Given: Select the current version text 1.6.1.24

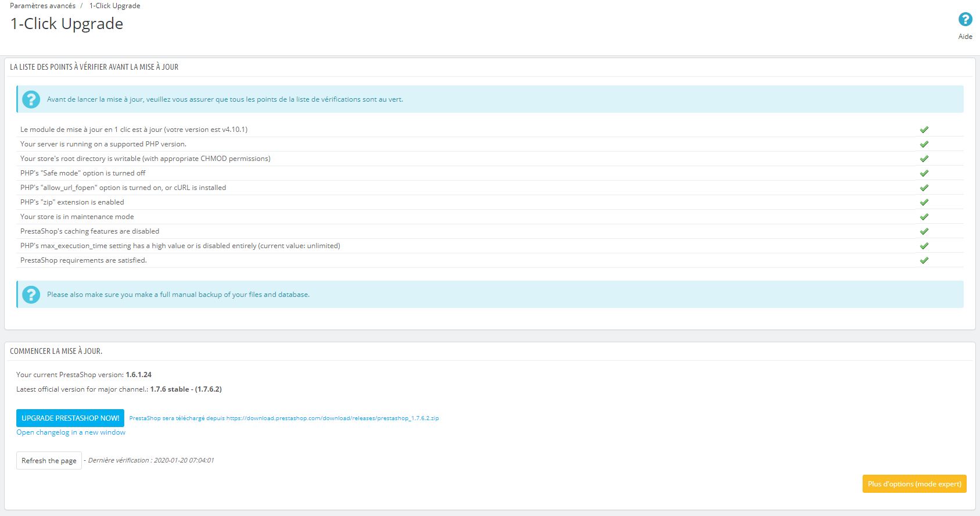Looking at the screenshot, I should click(139, 375).
